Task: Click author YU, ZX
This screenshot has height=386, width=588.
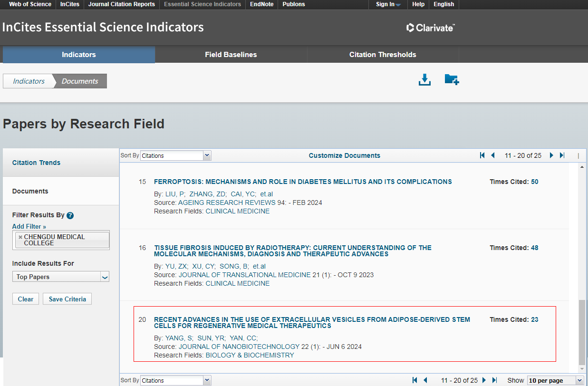Action: click(177, 266)
